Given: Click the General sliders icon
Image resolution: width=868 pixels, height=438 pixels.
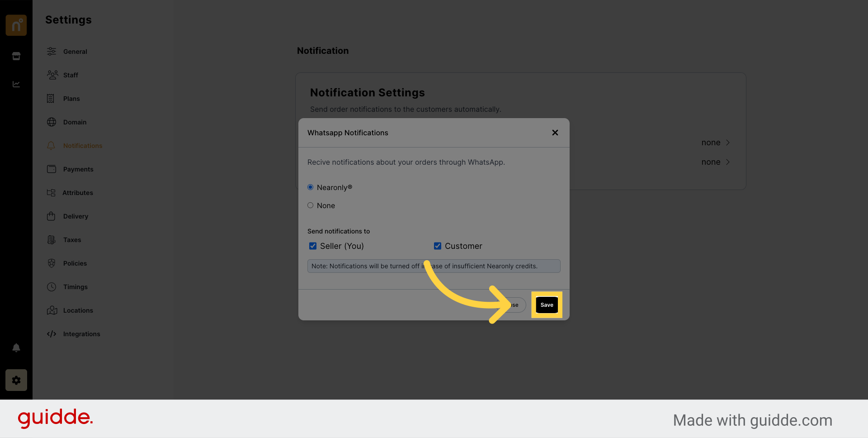Looking at the screenshot, I should coord(52,52).
